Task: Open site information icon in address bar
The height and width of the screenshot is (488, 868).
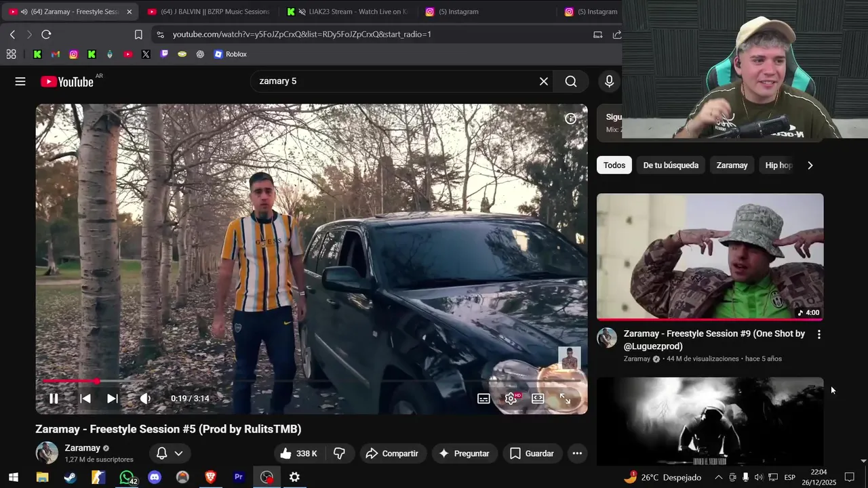Action: 160,35
